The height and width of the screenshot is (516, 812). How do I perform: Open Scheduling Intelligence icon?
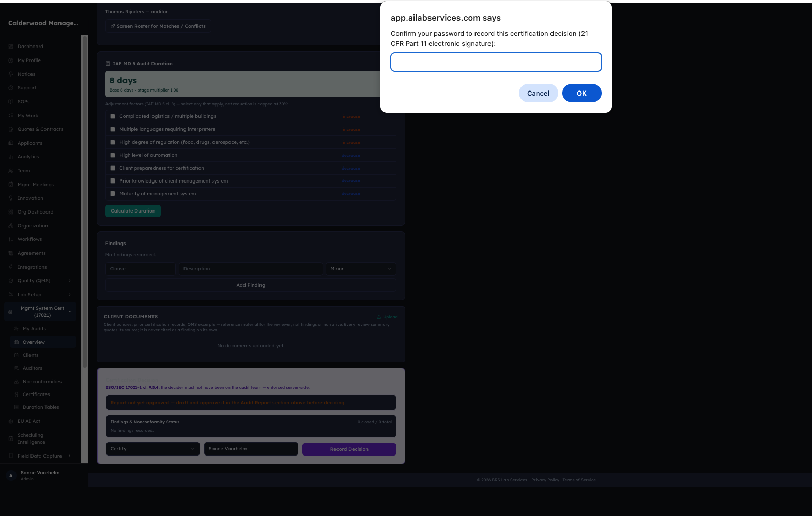coord(11,438)
